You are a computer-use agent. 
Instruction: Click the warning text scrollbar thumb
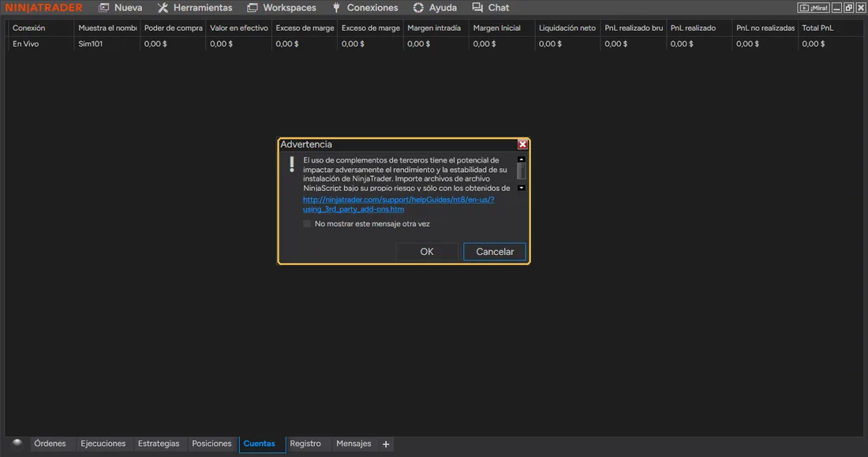pos(521,171)
